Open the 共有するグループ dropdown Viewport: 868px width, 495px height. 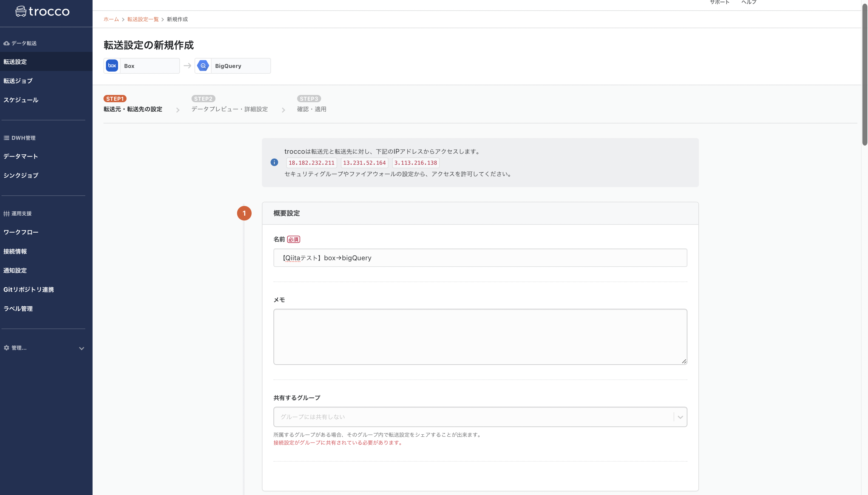[x=480, y=417]
